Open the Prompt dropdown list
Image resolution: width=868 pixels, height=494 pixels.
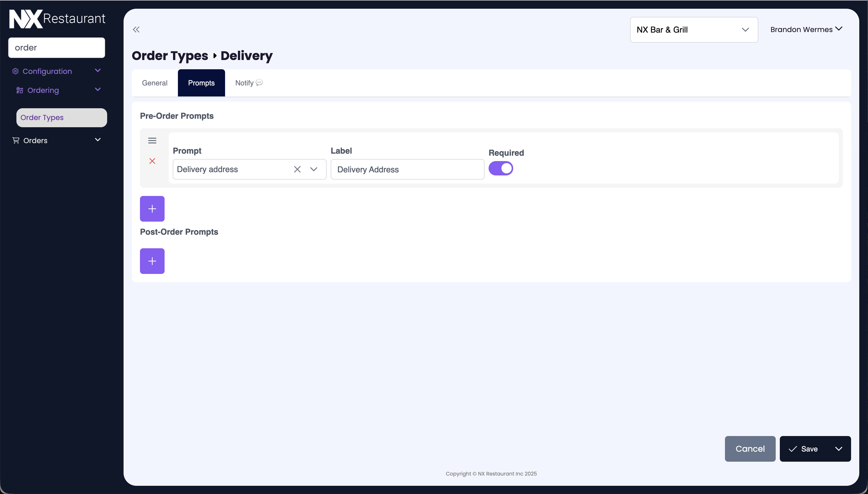[x=314, y=169]
